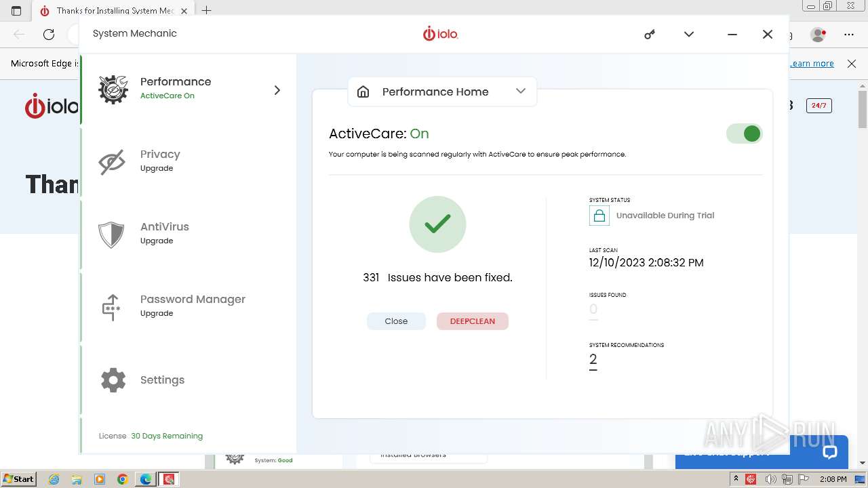Click the Privacy crossed-eye icon
The width and height of the screenshot is (868, 488).
point(112,162)
